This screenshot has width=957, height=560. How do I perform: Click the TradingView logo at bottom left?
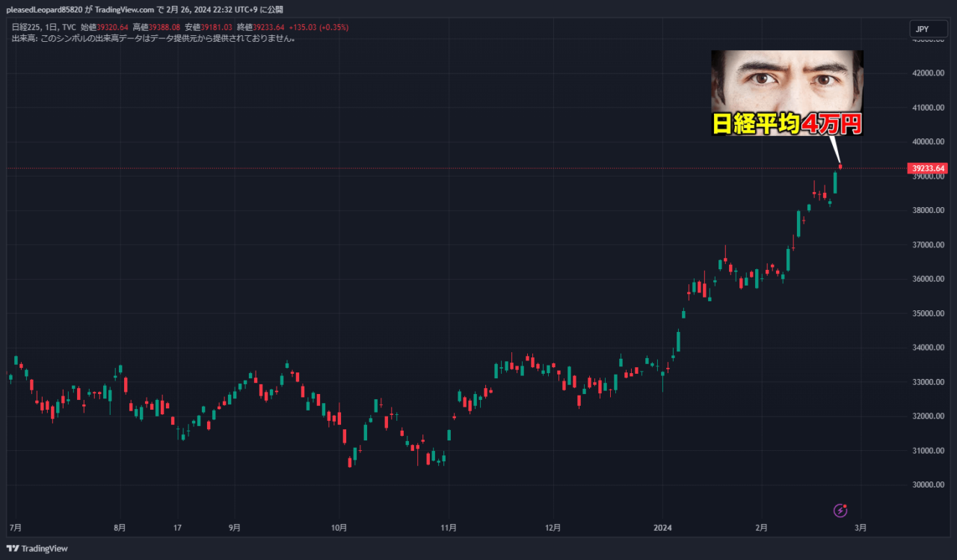coord(35,548)
